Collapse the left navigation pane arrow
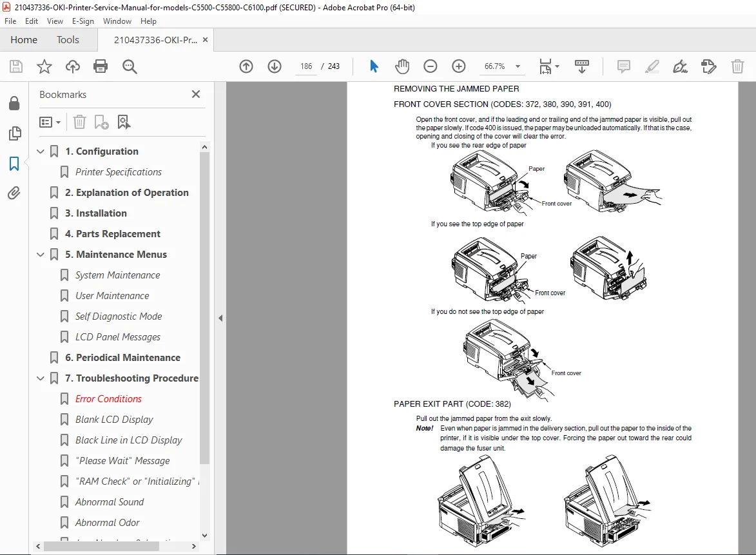Screen dimensions: 756x555 point(220,318)
